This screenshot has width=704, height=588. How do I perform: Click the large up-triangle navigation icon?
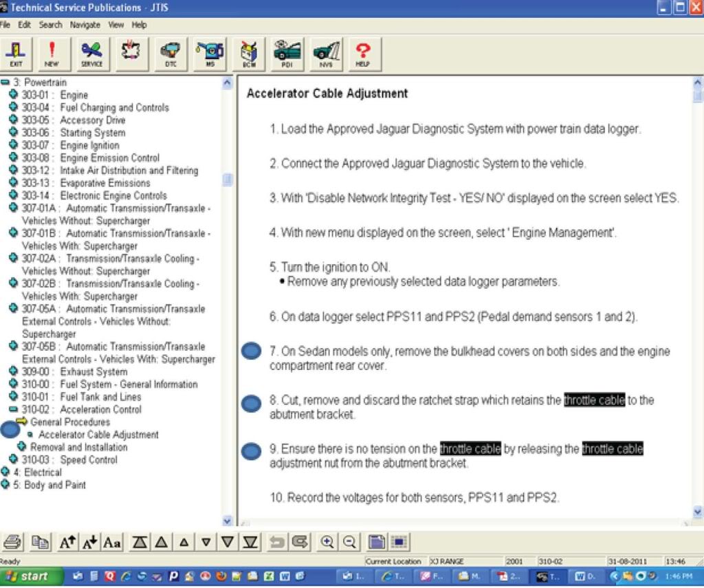[x=162, y=542]
